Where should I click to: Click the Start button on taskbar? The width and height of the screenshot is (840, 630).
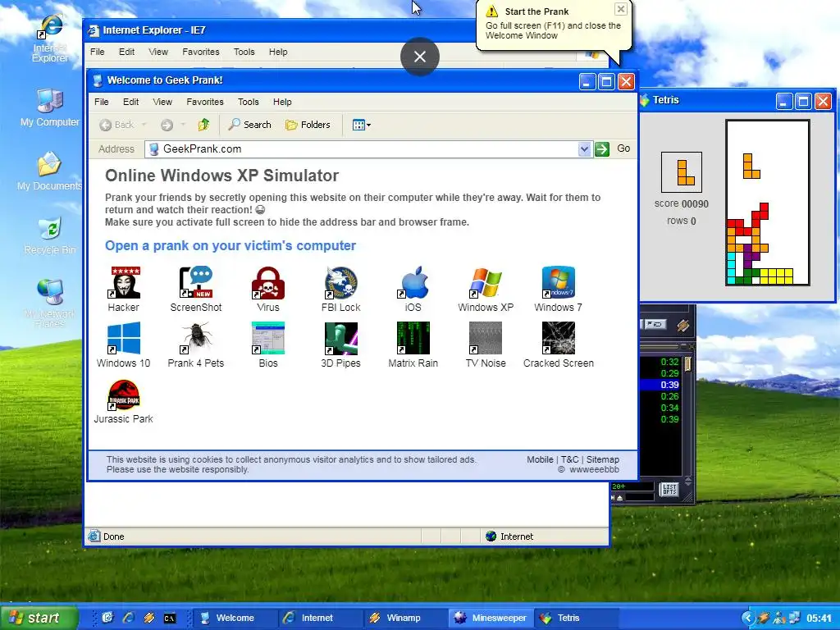[x=39, y=618]
